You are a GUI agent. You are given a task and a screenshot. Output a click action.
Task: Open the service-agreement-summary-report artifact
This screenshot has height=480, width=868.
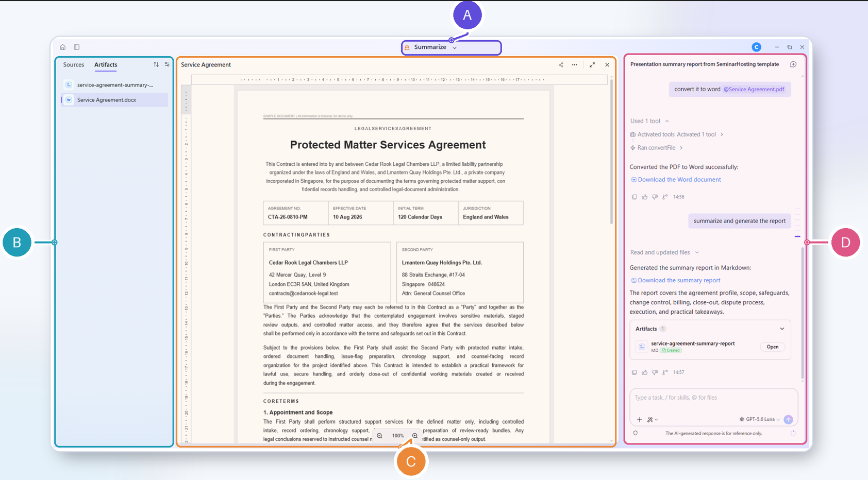772,347
